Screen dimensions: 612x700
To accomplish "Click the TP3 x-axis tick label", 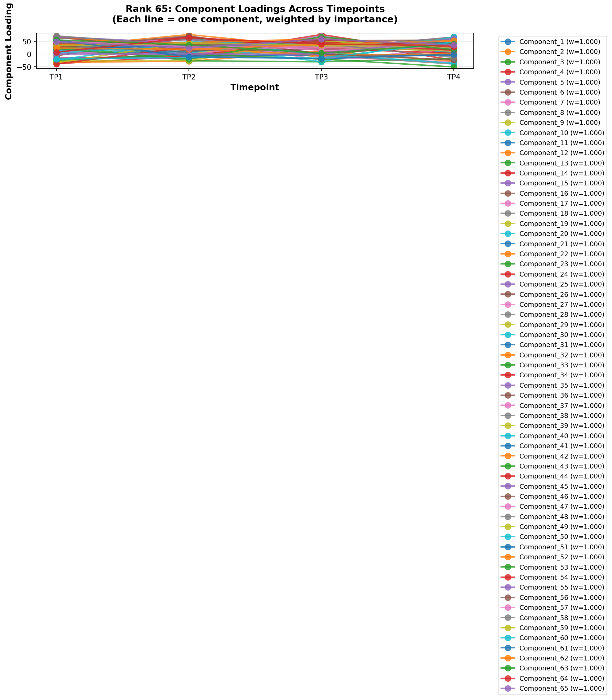I will point(321,77).
